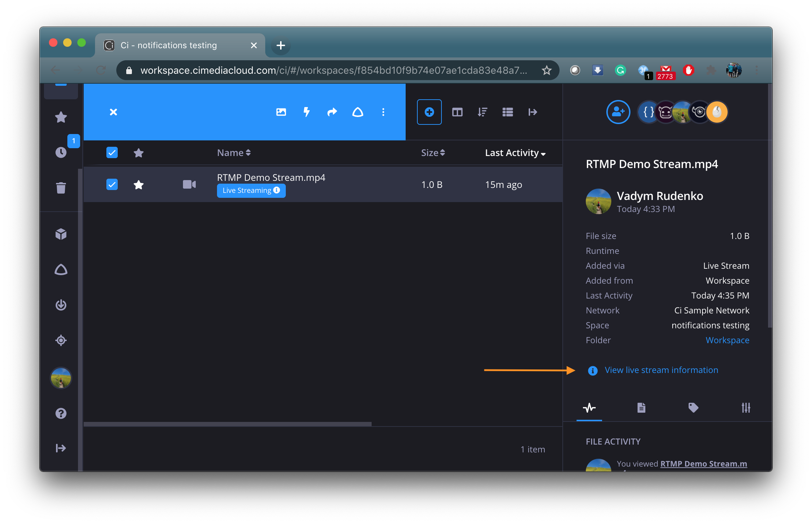Open RTMP Demo Stream link in file activity
The width and height of the screenshot is (812, 524).
point(703,464)
